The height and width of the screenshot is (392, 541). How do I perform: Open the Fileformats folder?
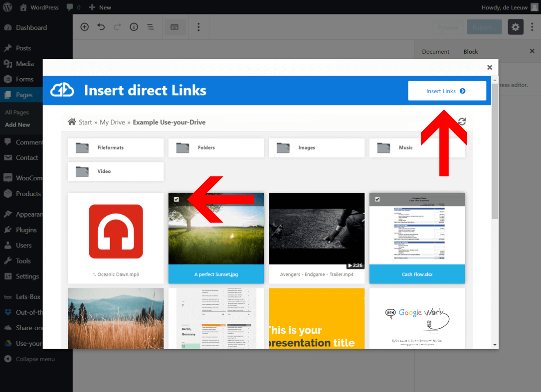coord(116,147)
